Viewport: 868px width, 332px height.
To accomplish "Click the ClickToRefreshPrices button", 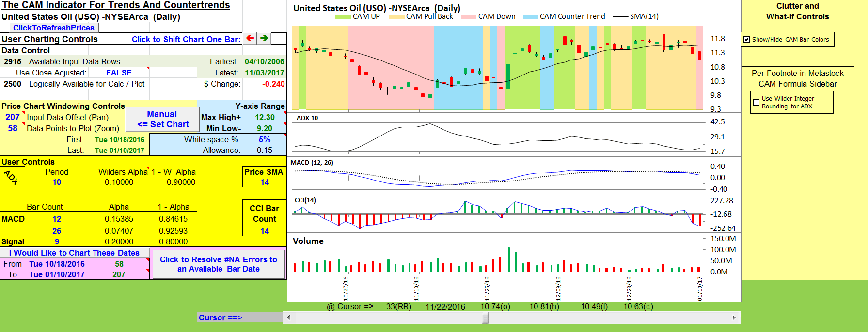I will (54, 28).
